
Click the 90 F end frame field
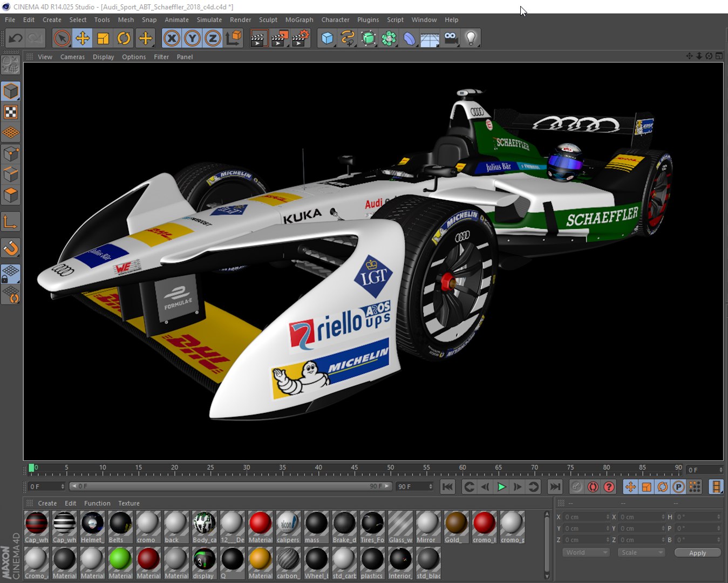pos(414,487)
